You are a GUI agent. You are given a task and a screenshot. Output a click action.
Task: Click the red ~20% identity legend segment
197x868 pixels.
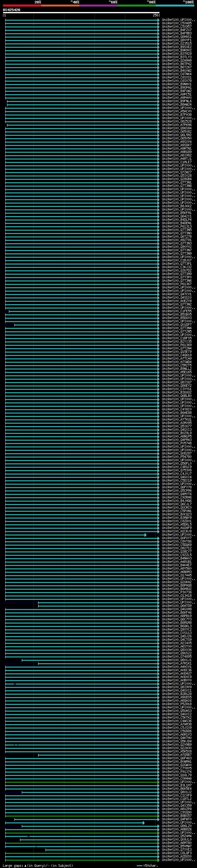pyautogui.click(x=22, y=6)
